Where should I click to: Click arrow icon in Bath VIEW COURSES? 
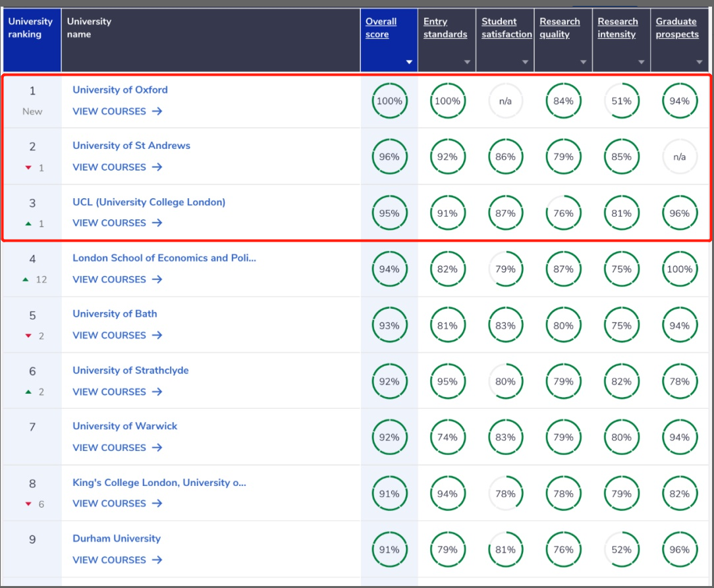click(x=157, y=335)
